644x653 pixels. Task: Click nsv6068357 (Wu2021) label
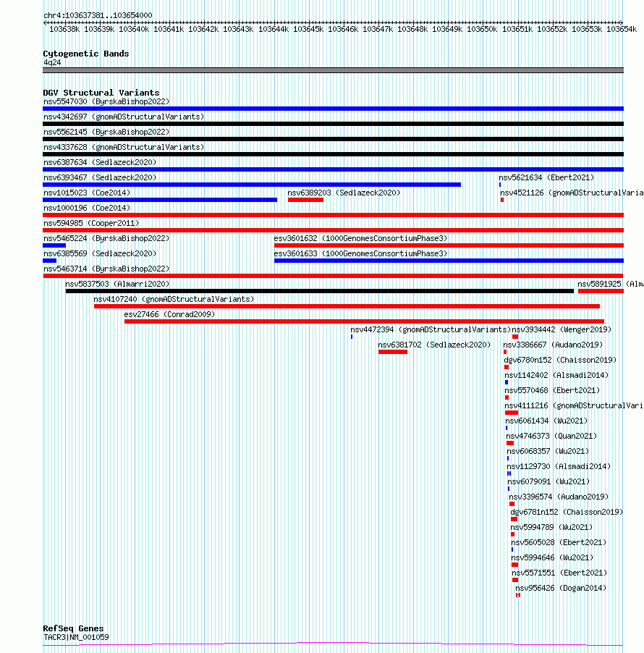click(548, 452)
